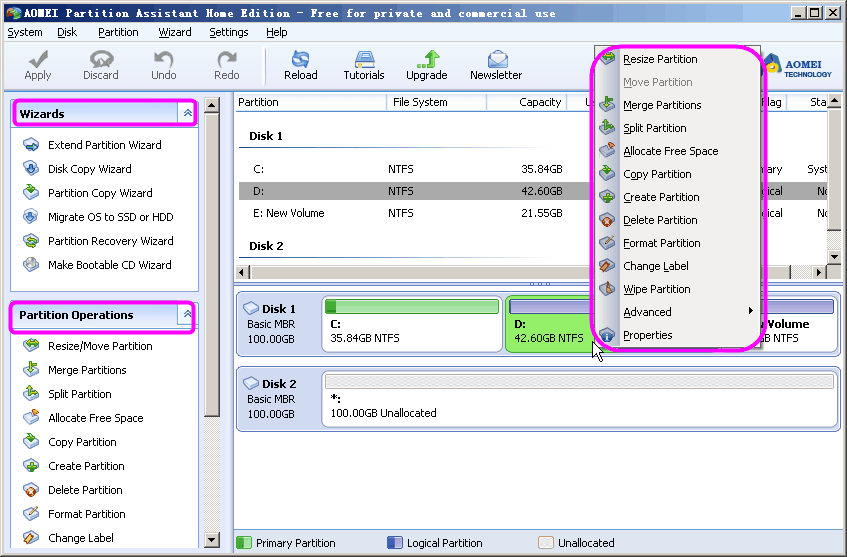The height and width of the screenshot is (557, 847).
Task: Open the Newsletter toolbar icon
Action: coord(497,58)
